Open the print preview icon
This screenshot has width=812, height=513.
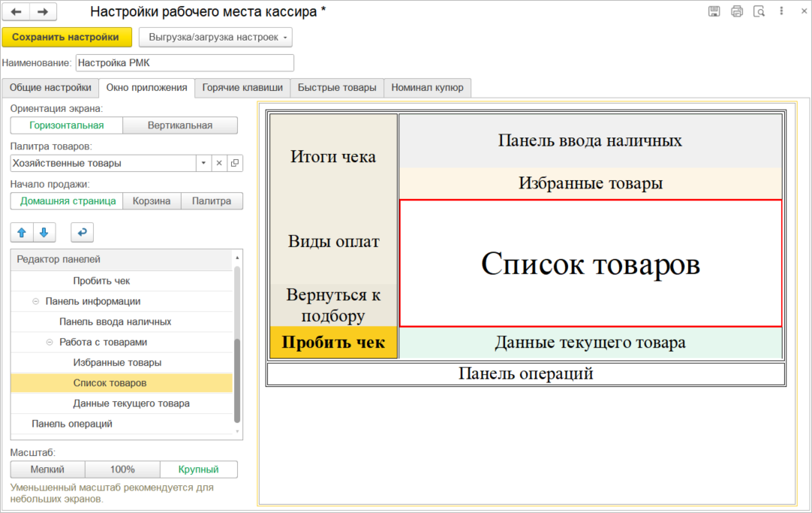pos(759,11)
